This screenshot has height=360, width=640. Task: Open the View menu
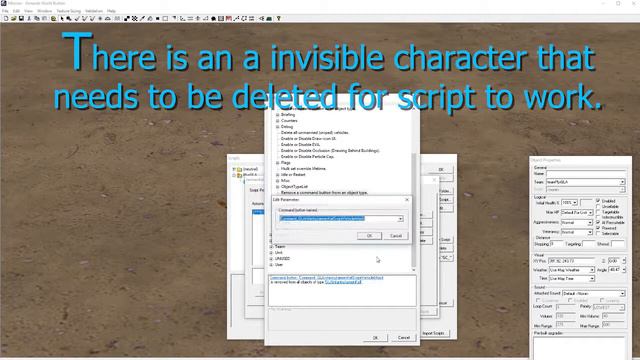click(29, 11)
